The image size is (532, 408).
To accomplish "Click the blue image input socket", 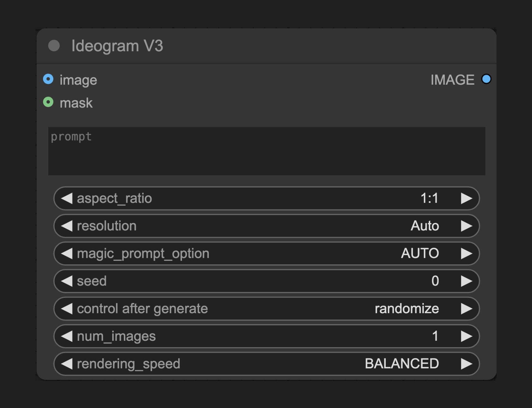I will tap(48, 79).
